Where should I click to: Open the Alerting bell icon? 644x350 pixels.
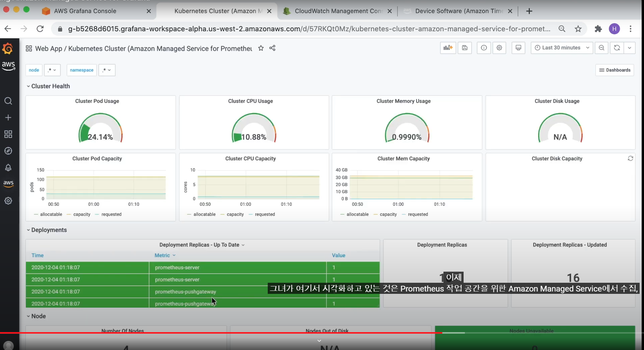coord(8,167)
